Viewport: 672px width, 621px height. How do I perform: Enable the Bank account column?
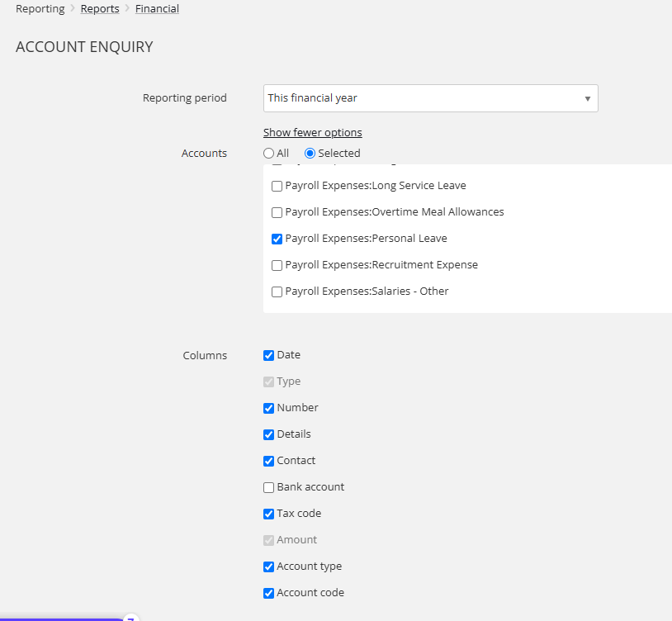tap(268, 487)
